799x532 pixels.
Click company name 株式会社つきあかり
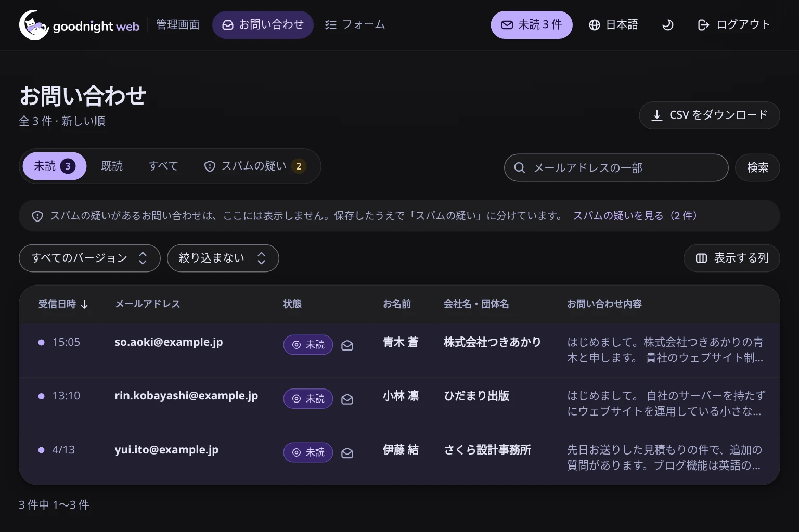click(492, 342)
